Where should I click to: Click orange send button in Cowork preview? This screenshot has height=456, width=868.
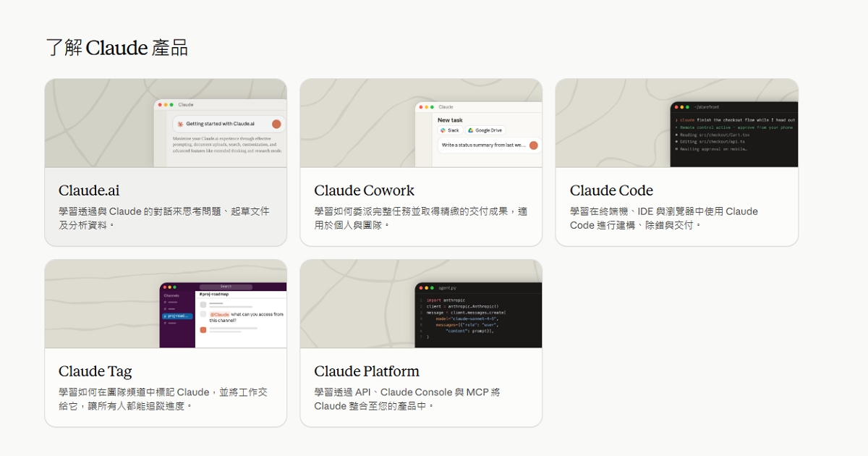click(534, 145)
